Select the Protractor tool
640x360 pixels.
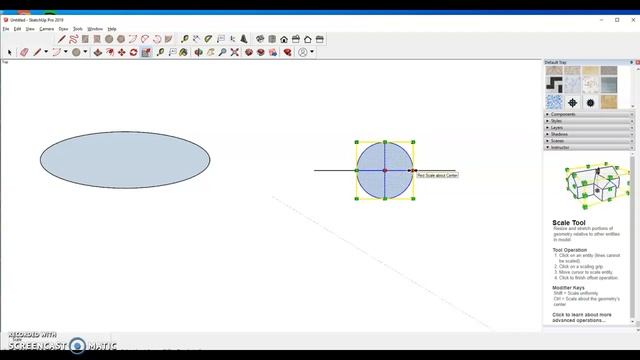tap(208, 39)
